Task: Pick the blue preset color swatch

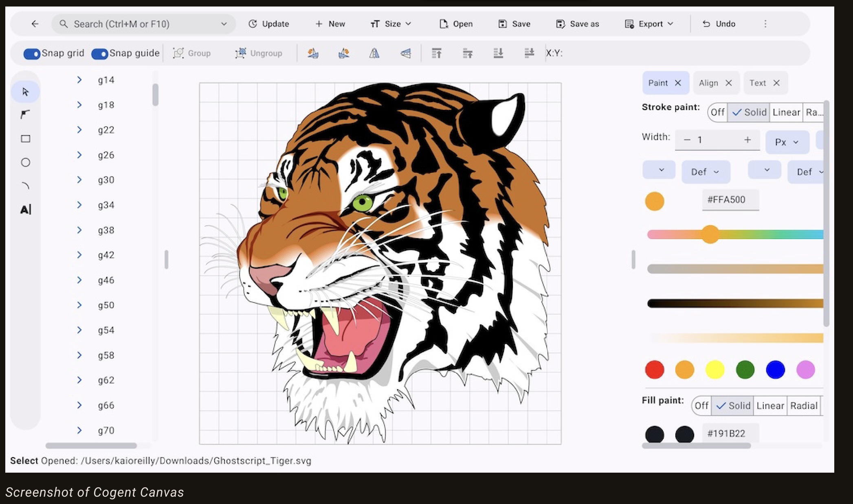Action: click(x=775, y=370)
